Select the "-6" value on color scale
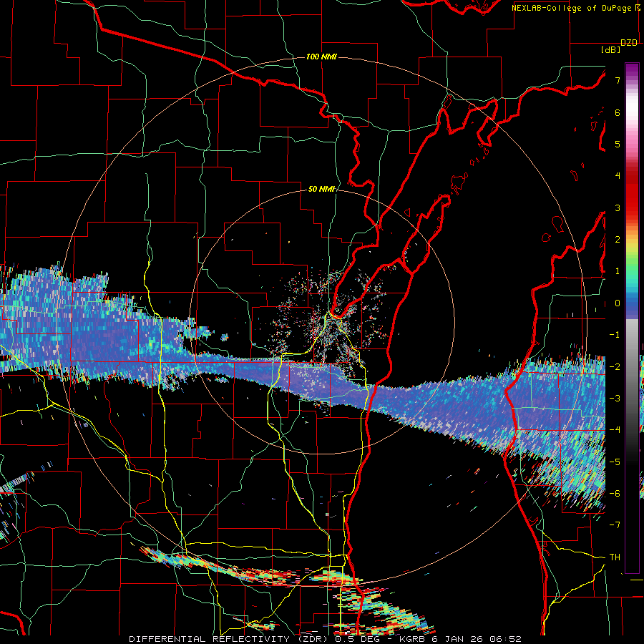 tap(615, 493)
